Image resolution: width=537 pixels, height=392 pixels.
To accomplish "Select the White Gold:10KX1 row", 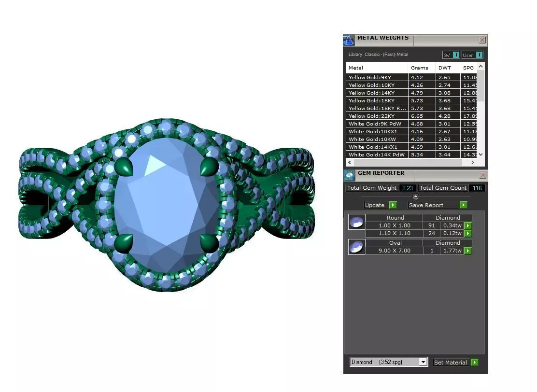I will (x=411, y=131).
